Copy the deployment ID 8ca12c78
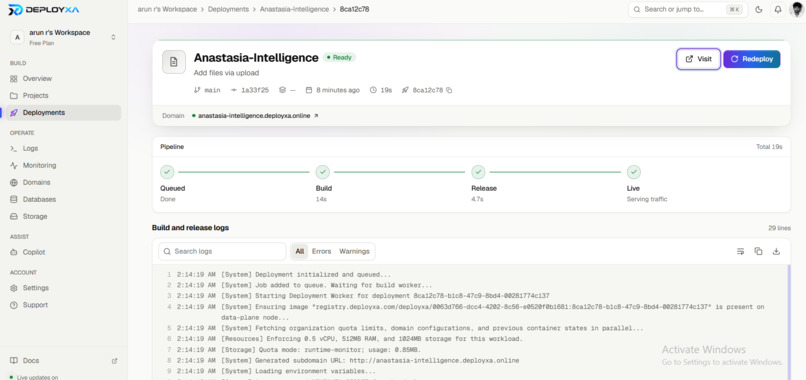 click(x=449, y=90)
